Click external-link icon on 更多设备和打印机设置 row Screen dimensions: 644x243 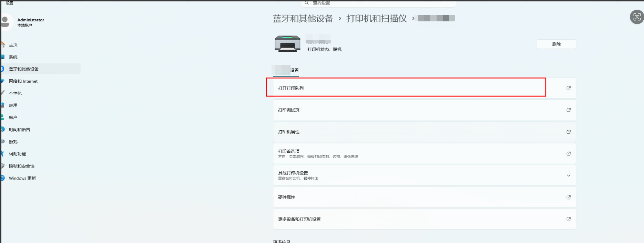click(568, 219)
